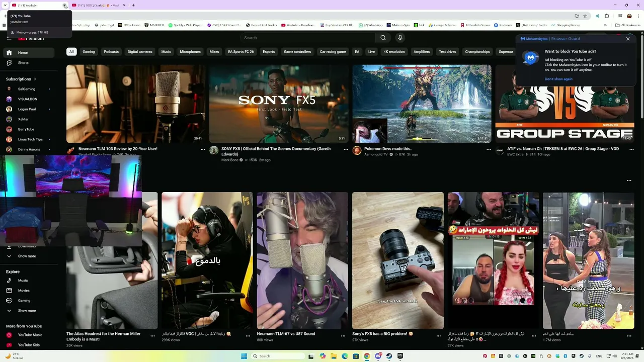Close the first YouTube browser tab

coord(65,6)
